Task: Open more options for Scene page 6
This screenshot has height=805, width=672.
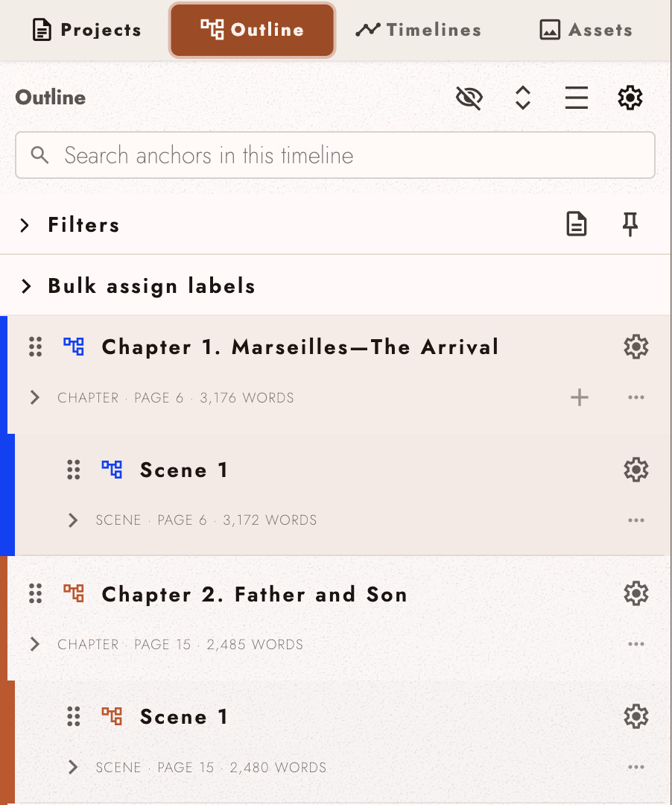Action: point(636,520)
